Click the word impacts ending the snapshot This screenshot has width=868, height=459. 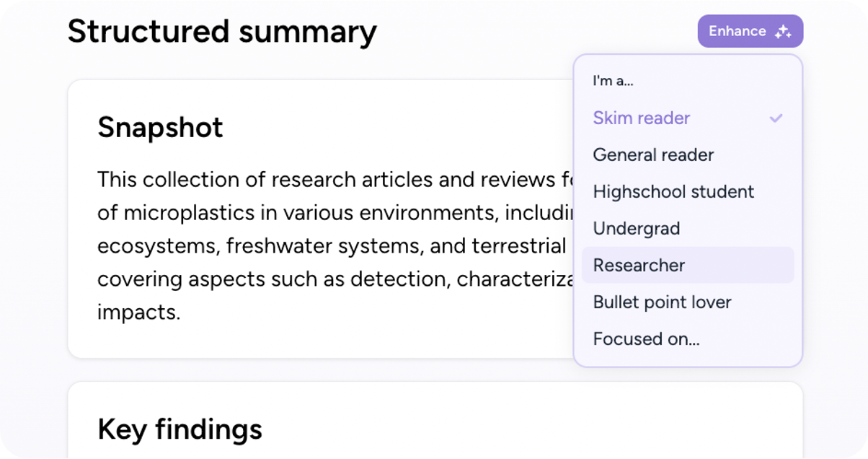[138, 312]
